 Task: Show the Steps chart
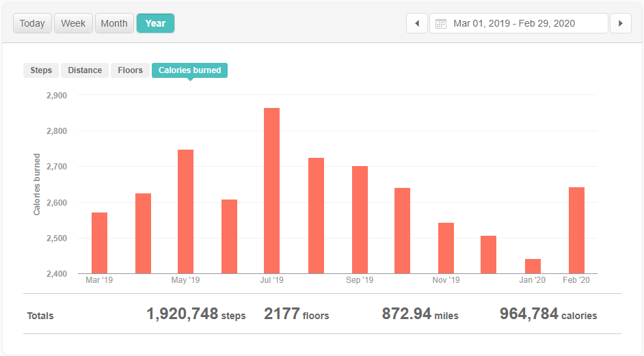41,70
